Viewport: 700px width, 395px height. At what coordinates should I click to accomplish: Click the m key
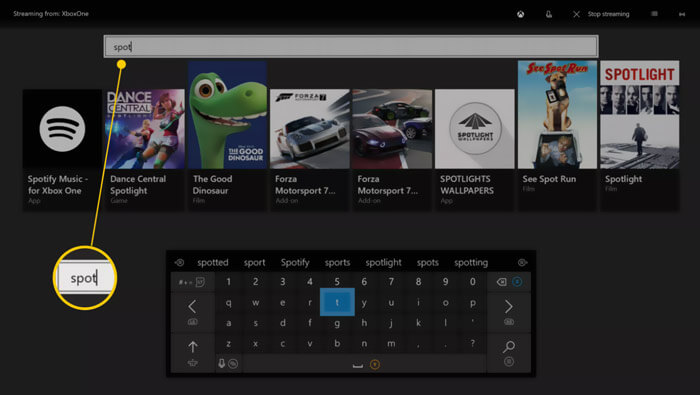click(391, 344)
